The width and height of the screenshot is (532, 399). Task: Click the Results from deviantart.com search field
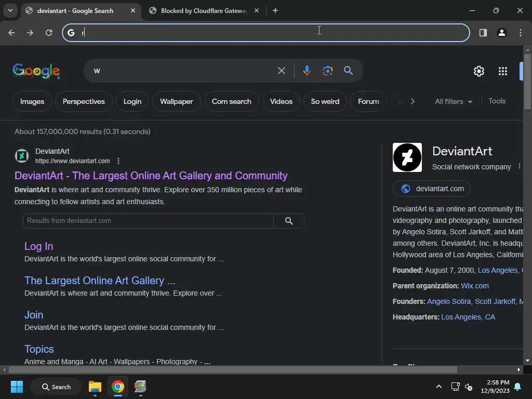coord(148,221)
